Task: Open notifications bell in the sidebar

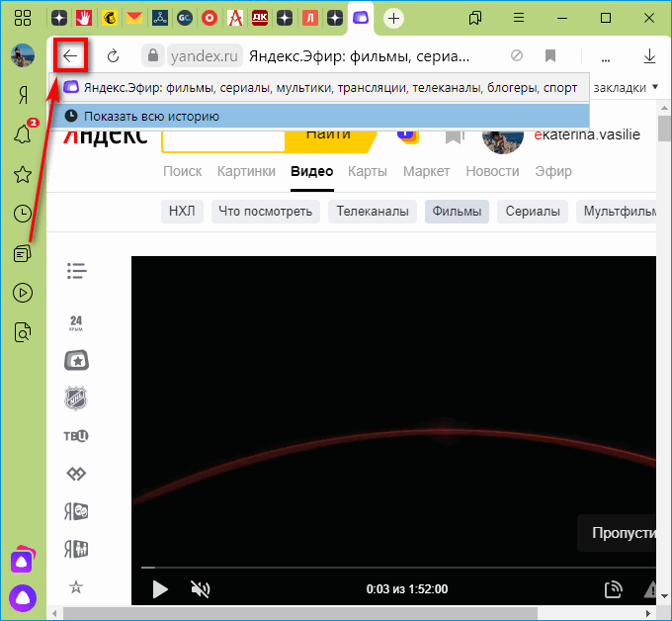Action: coord(22,135)
